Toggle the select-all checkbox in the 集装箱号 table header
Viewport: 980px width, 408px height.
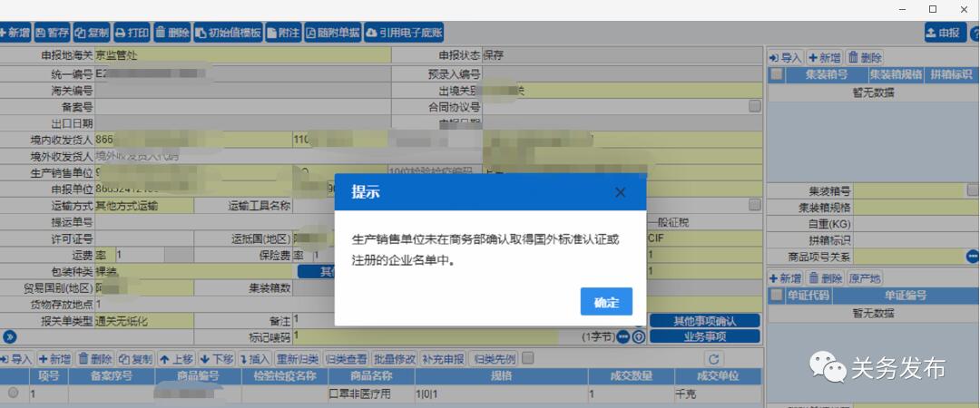(776, 74)
